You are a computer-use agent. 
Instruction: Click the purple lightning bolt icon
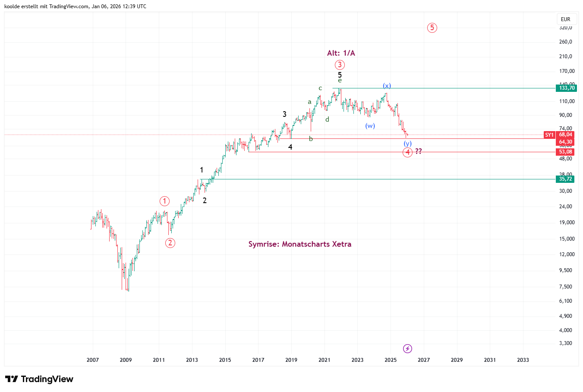tap(407, 348)
